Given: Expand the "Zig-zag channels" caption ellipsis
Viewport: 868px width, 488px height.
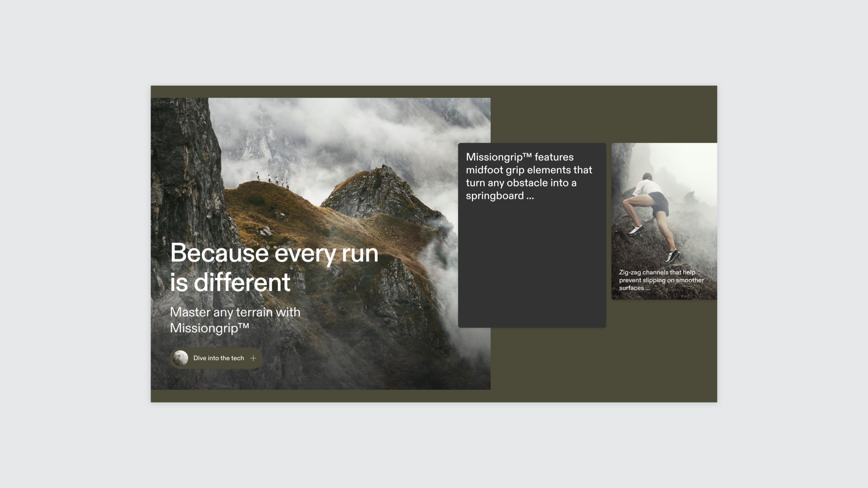Looking at the screenshot, I should [647, 288].
